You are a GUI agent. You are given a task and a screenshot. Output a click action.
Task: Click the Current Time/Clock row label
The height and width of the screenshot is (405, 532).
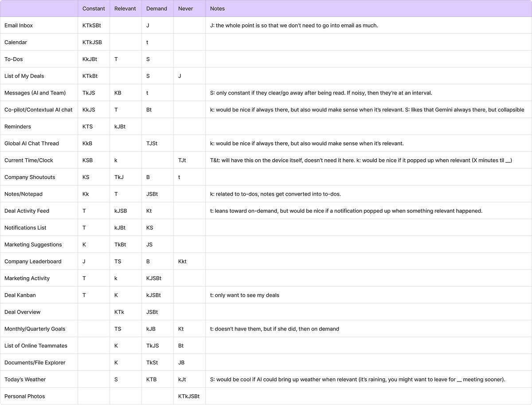[x=29, y=160]
